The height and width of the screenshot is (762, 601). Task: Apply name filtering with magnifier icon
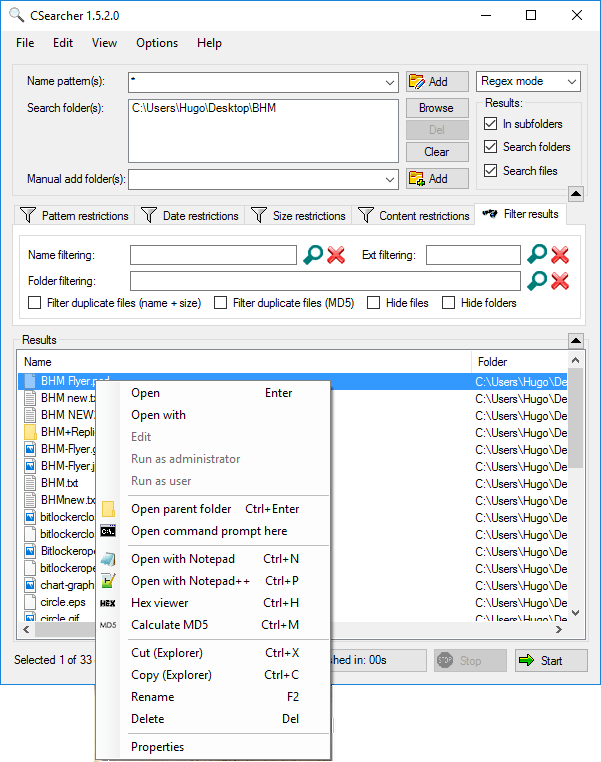click(313, 255)
